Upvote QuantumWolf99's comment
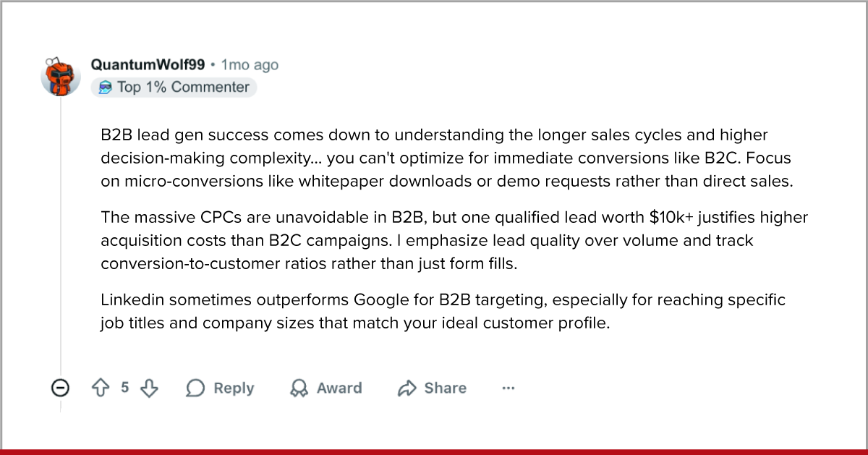 (99, 388)
